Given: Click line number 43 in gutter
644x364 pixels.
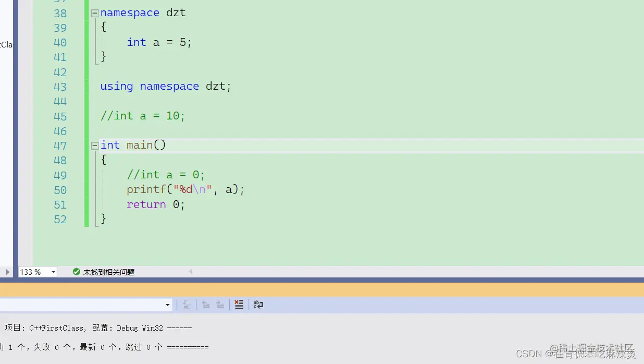Looking at the screenshot, I should coord(60,87).
